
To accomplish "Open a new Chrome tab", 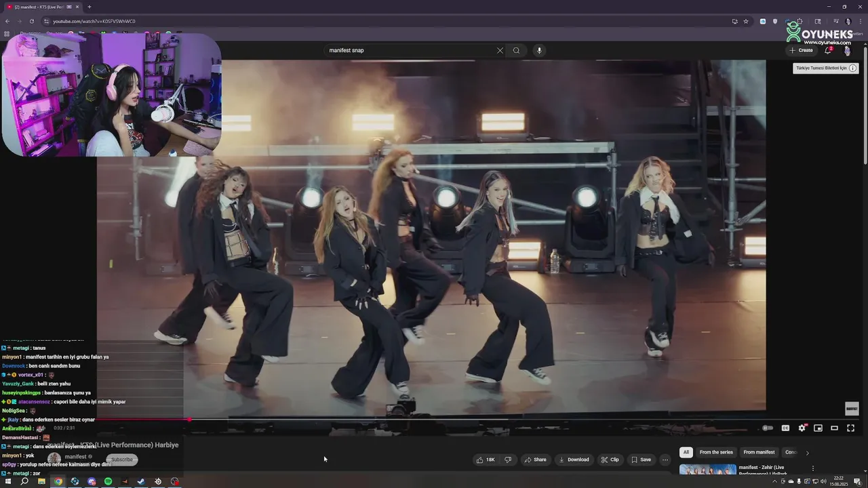I will (89, 7).
